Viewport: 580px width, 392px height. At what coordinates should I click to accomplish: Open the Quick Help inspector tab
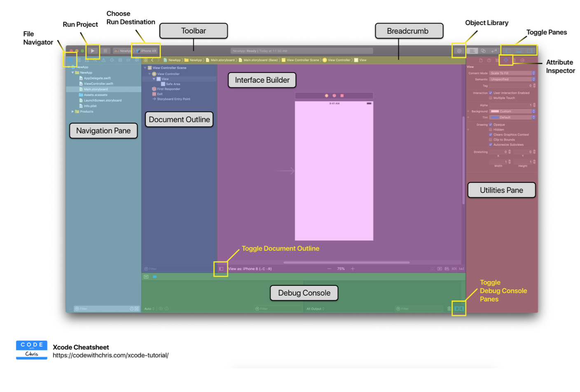pos(489,60)
